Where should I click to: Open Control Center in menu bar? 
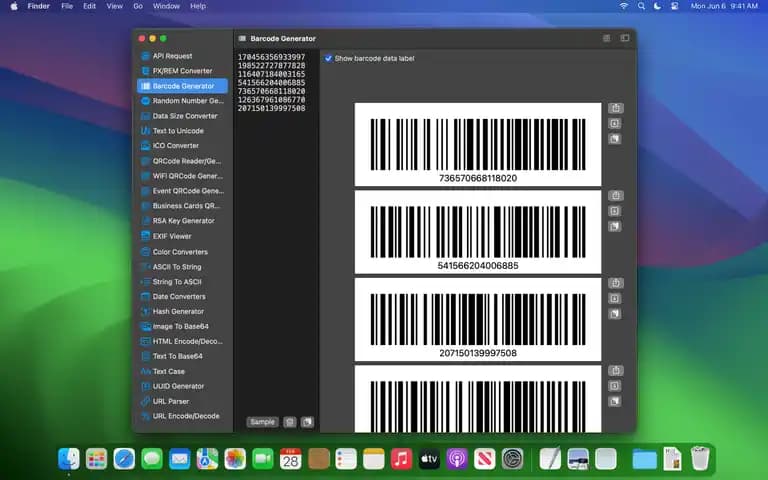point(674,6)
